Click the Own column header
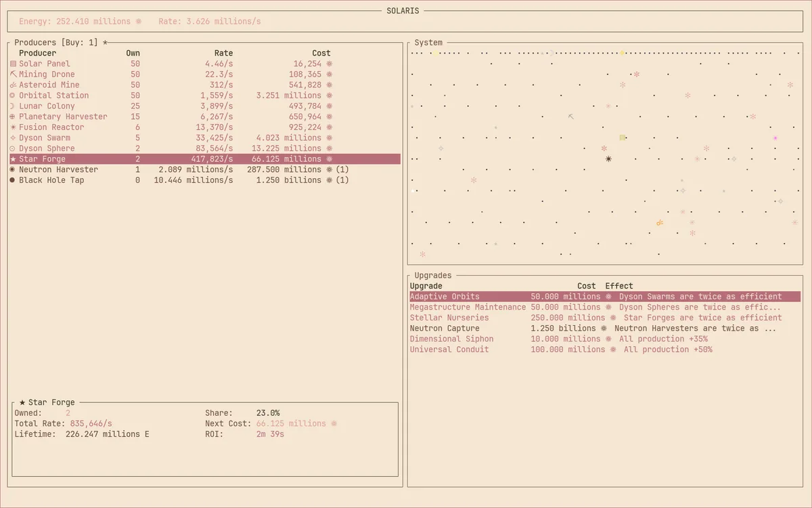This screenshot has height=508, width=812. pyautogui.click(x=133, y=53)
